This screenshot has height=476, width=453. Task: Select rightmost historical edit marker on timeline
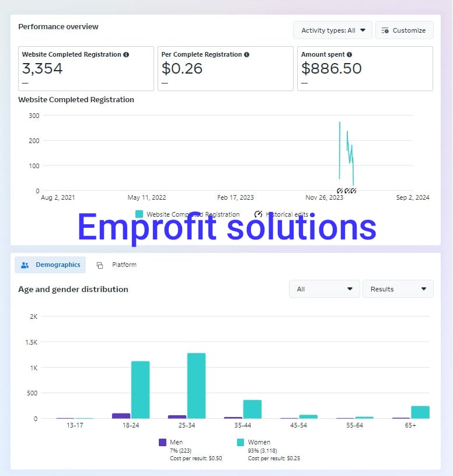click(x=353, y=191)
